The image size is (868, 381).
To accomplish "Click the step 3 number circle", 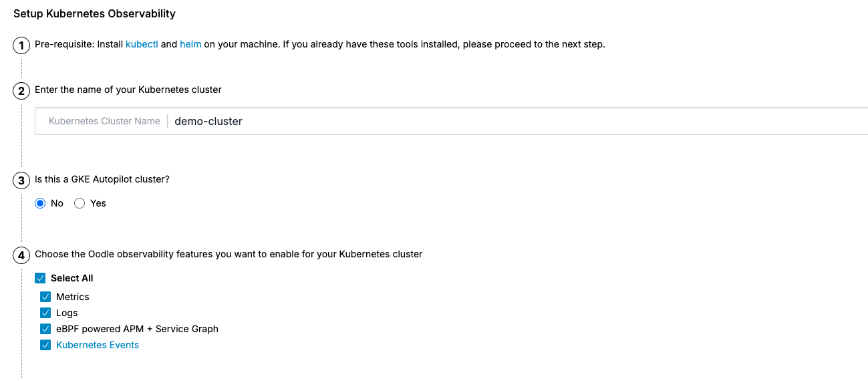I will 22,180.
